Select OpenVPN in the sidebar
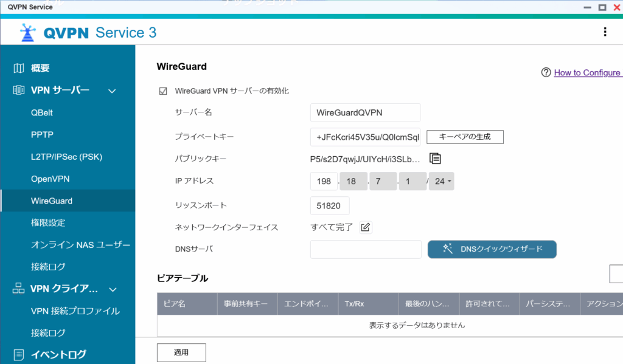The height and width of the screenshot is (364, 623). pyautogui.click(x=50, y=179)
